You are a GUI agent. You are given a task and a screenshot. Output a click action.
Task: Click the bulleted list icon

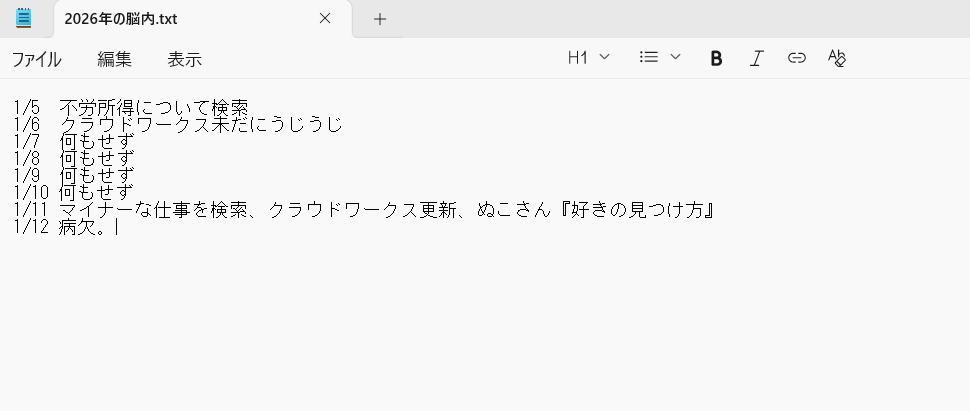pyautogui.click(x=648, y=57)
